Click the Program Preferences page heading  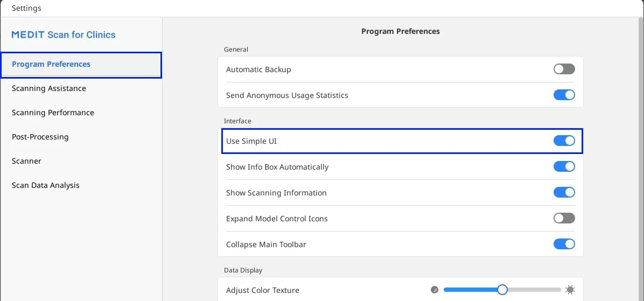tap(401, 31)
